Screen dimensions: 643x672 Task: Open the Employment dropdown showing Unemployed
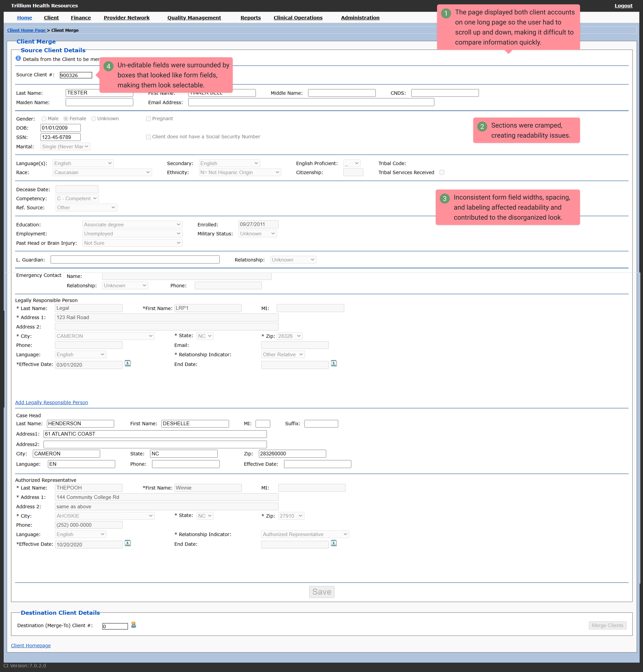[x=132, y=234]
